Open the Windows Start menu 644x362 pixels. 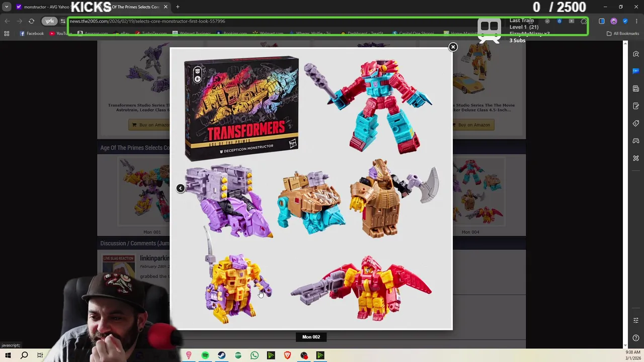[x=8, y=355]
